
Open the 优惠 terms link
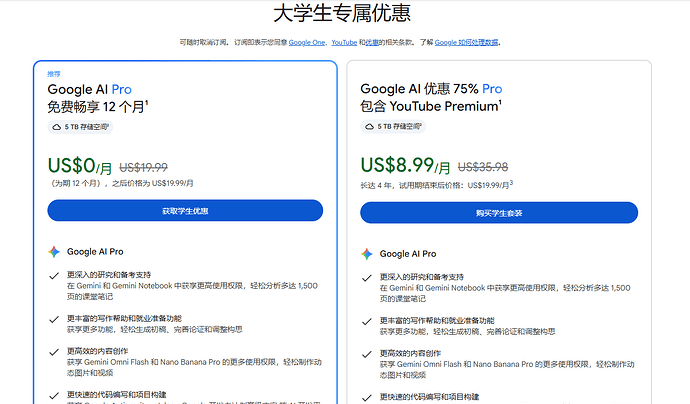[372, 42]
